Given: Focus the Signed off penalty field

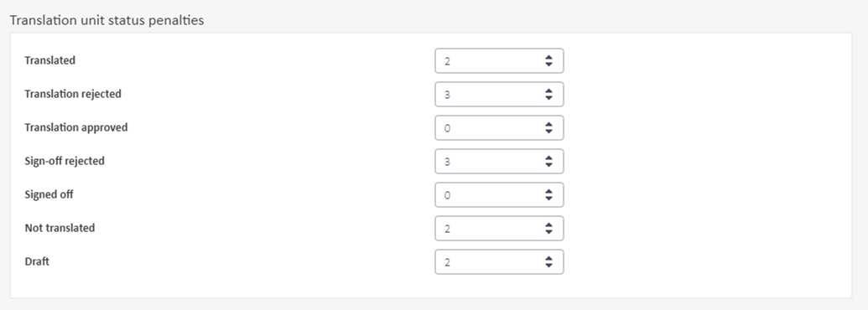Looking at the screenshot, I should pyautogui.click(x=499, y=195).
